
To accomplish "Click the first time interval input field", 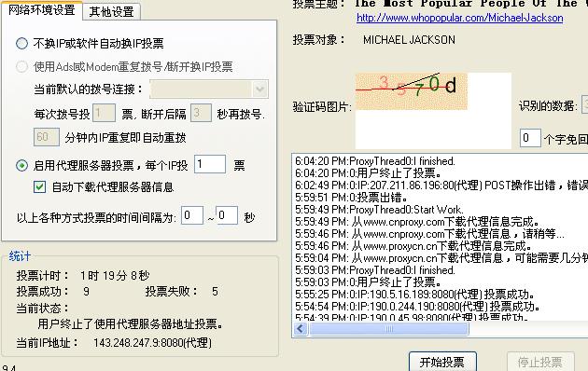I will point(192,215).
